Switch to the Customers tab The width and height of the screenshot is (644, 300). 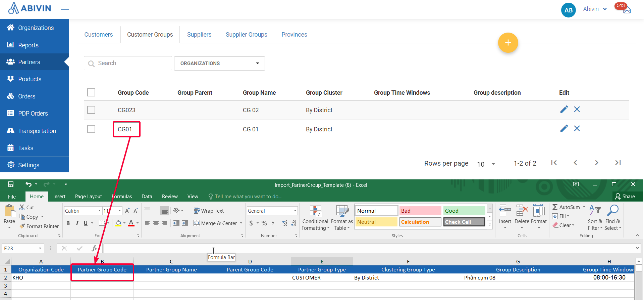(99, 35)
